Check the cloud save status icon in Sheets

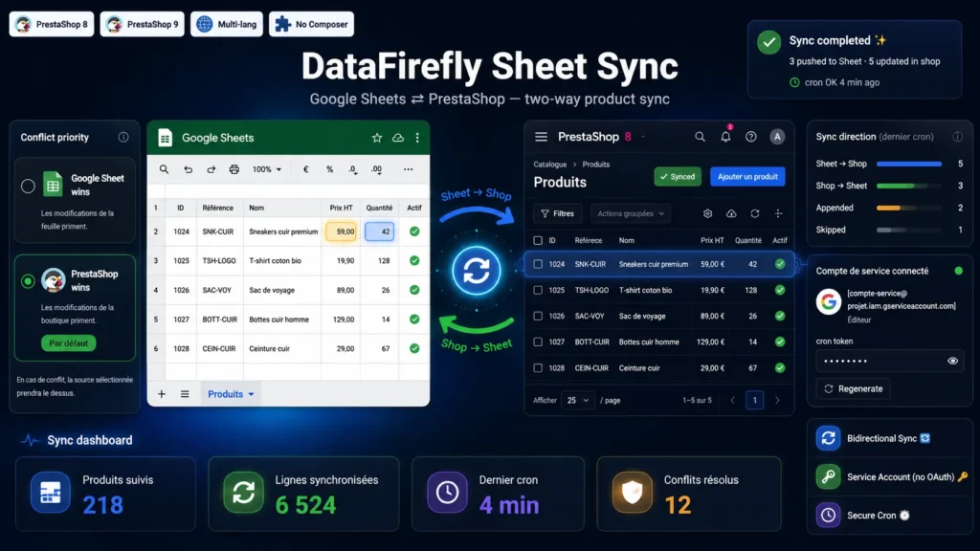pos(397,138)
